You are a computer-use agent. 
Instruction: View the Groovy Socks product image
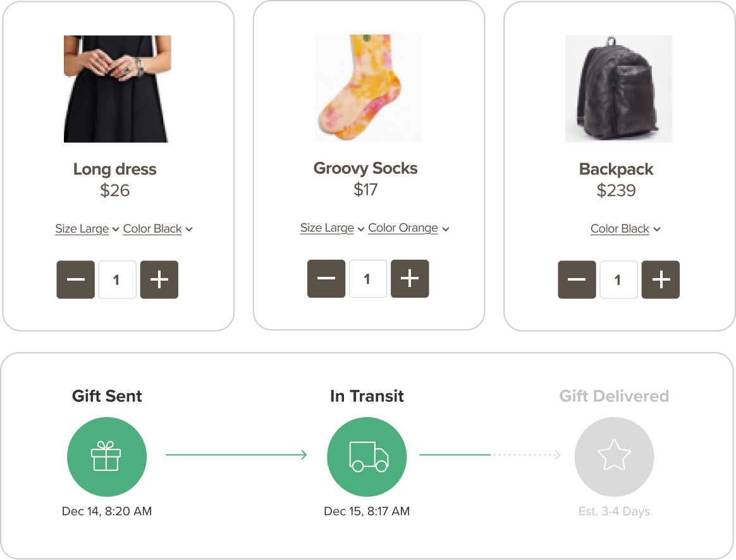click(x=368, y=88)
